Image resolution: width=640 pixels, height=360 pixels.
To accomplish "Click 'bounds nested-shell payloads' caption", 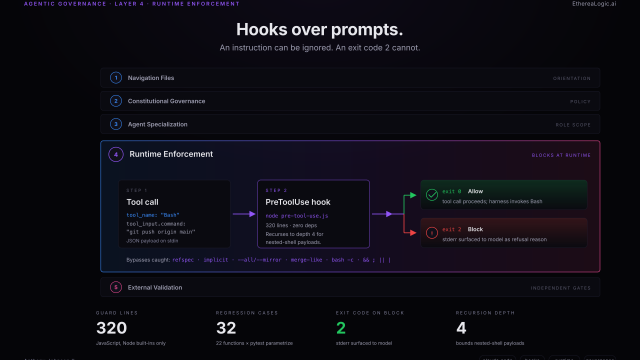I will coord(490,343).
